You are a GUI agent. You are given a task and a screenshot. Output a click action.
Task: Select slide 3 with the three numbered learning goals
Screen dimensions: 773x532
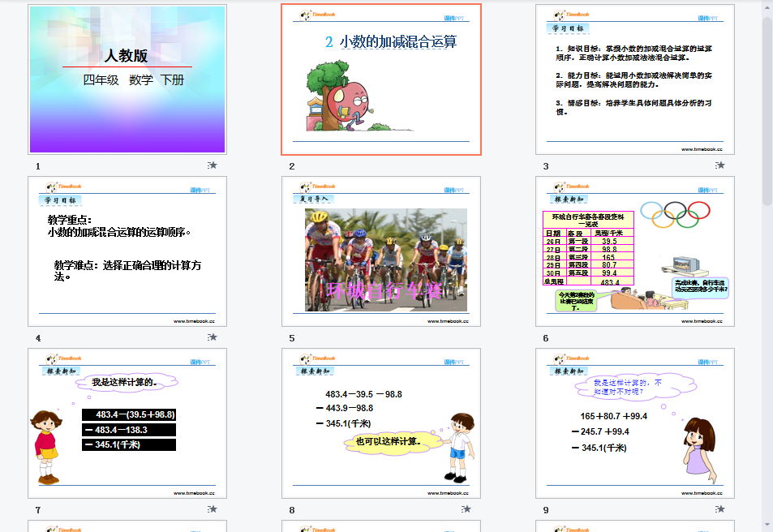point(635,79)
